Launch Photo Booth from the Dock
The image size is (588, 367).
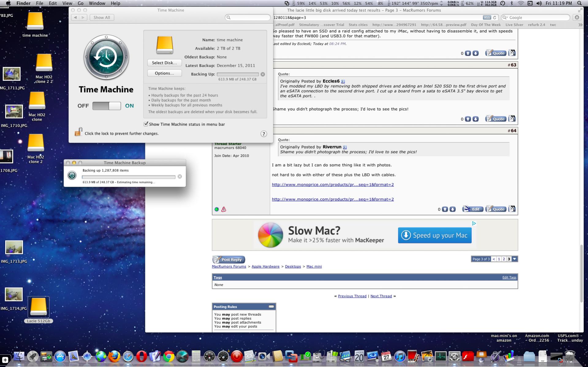pos(413,356)
